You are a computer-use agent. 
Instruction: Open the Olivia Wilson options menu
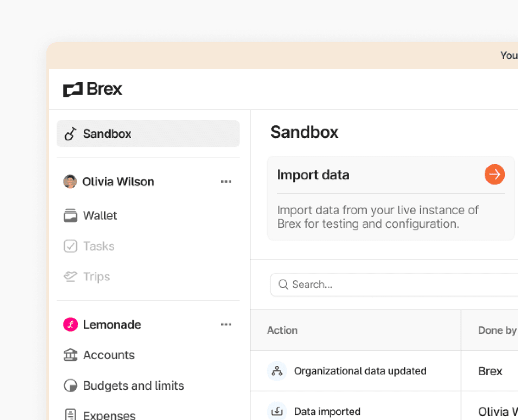[x=226, y=182]
